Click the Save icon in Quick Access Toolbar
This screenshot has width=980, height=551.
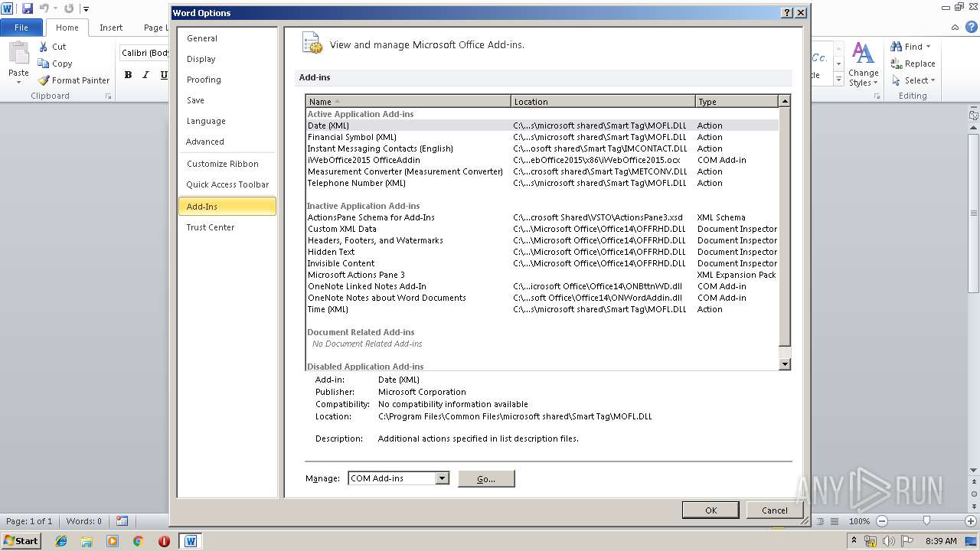(x=28, y=8)
